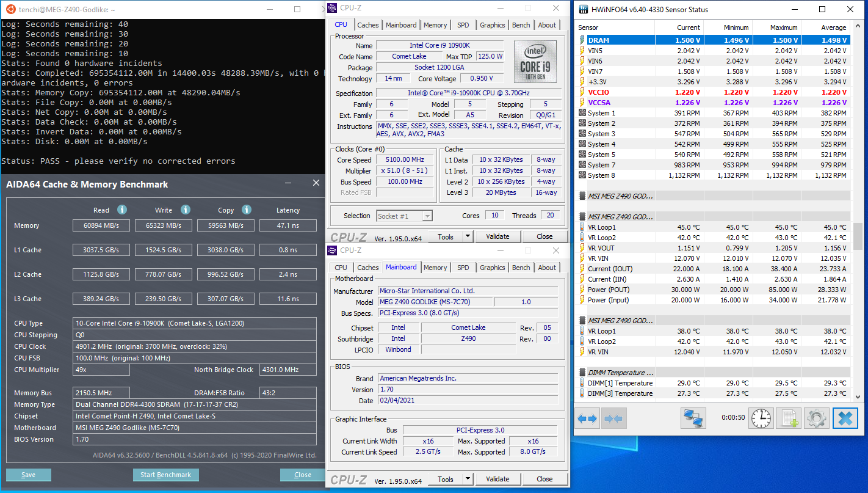The width and height of the screenshot is (868, 493).
Task: Click the Core Speed 5100.00 MHz field
Action: click(405, 159)
